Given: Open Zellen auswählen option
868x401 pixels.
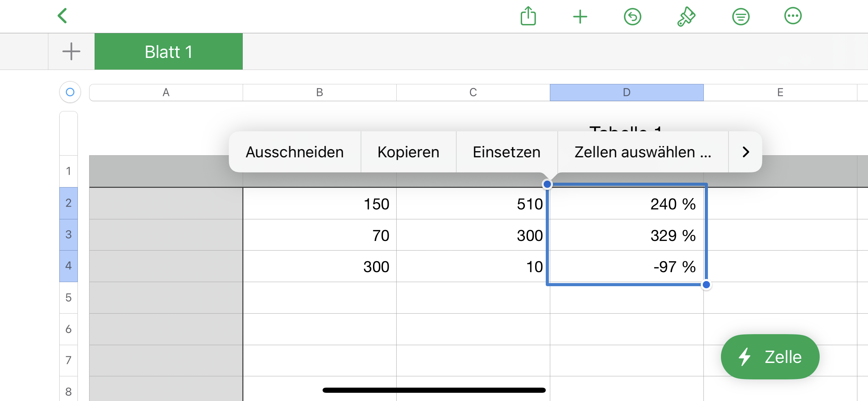Looking at the screenshot, I should coord(642,152).
